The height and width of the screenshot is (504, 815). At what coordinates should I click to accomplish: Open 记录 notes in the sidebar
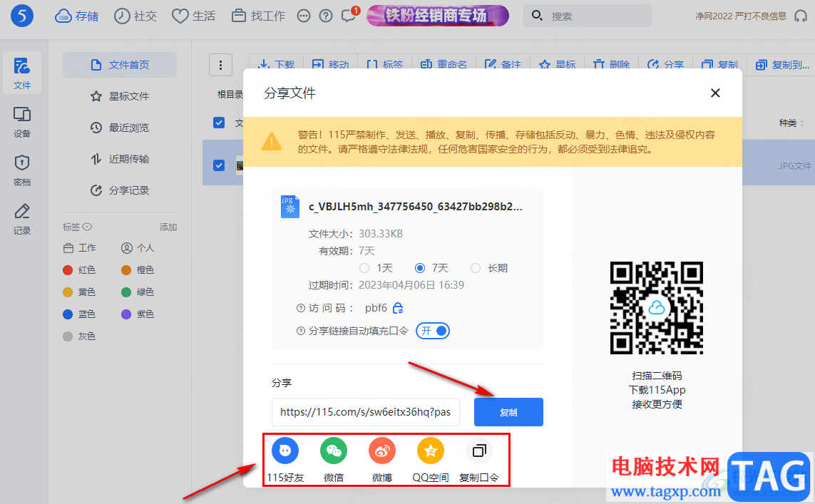click(x=22, y=219)
